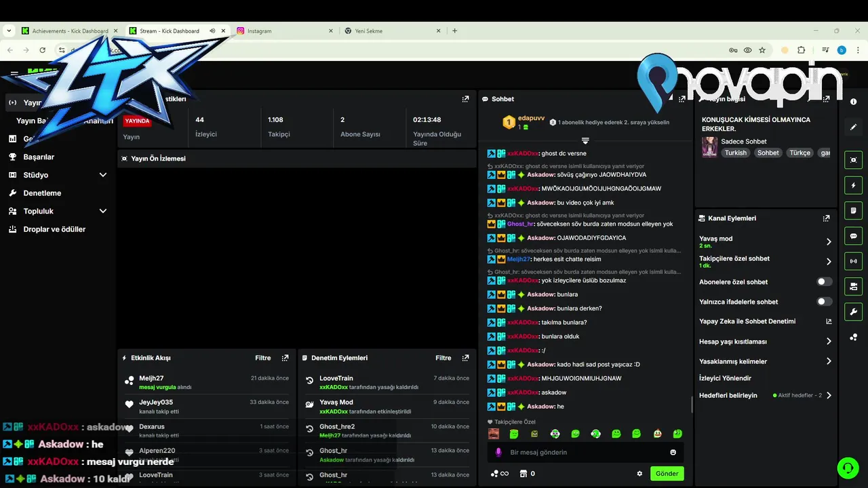This screenshot has height=488, width=868.
Task: Open the browser tab search dropdown
Action: [9, 31]
